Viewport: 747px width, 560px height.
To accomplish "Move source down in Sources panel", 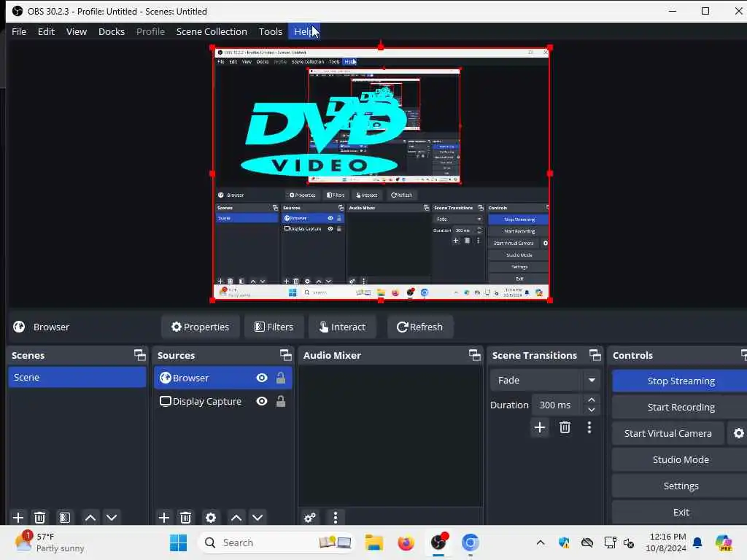I will (x=258, y=517).
